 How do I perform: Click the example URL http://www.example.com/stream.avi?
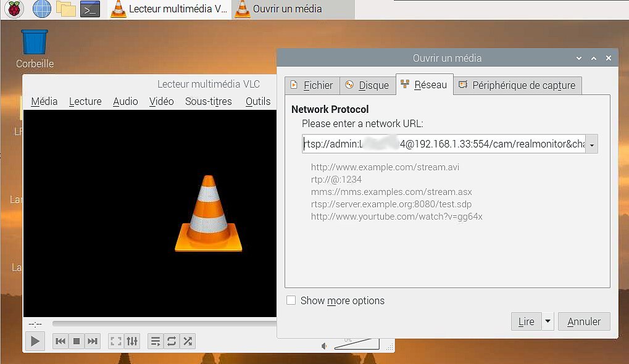[385, 167]
